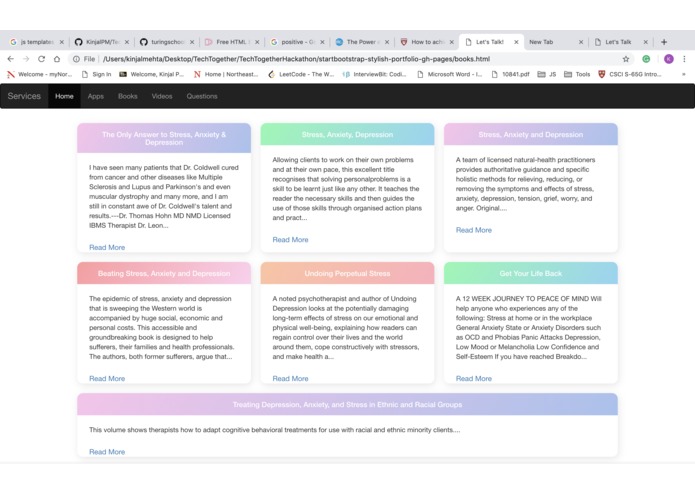Open Chrome's three-dot menu
The width and height of the screenshot is (695, 494).
[x=684, y=59]
